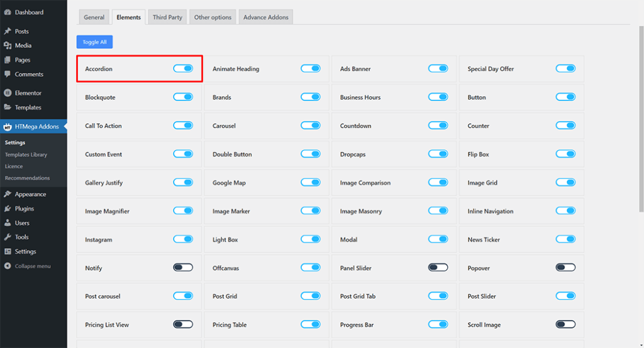Switch off the Business Hours toggle
Viewport: 644px width, 348px height.
(438, 97)
